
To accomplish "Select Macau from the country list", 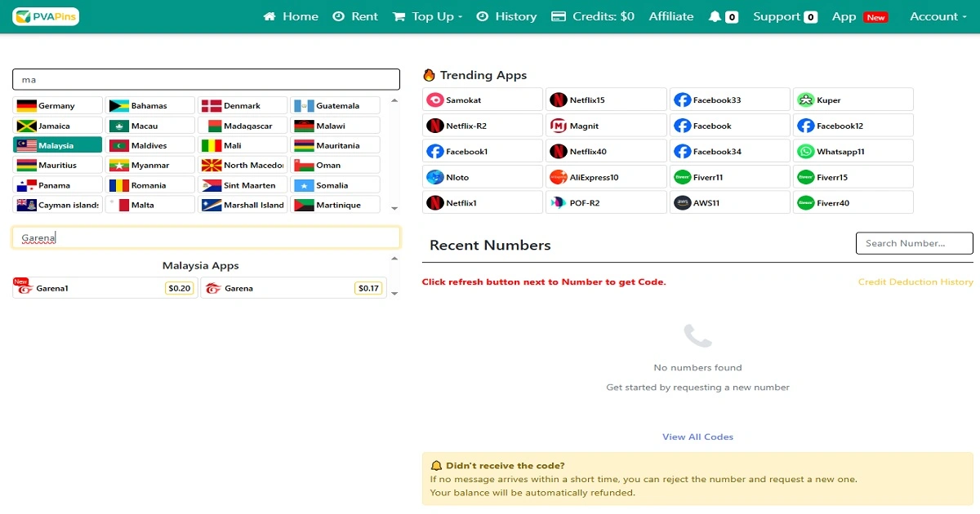I will point(150,126).
